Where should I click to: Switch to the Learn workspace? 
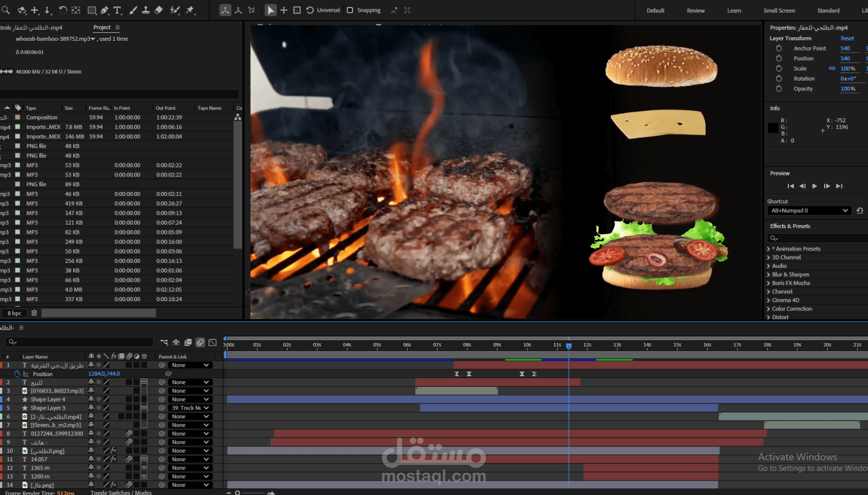[x=734, y=11]
